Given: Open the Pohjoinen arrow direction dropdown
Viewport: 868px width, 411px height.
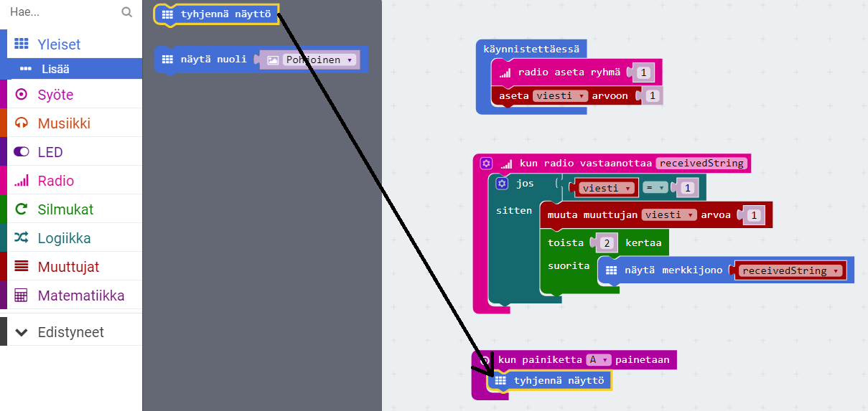Looking at the screenshot, I should point(319,60).
